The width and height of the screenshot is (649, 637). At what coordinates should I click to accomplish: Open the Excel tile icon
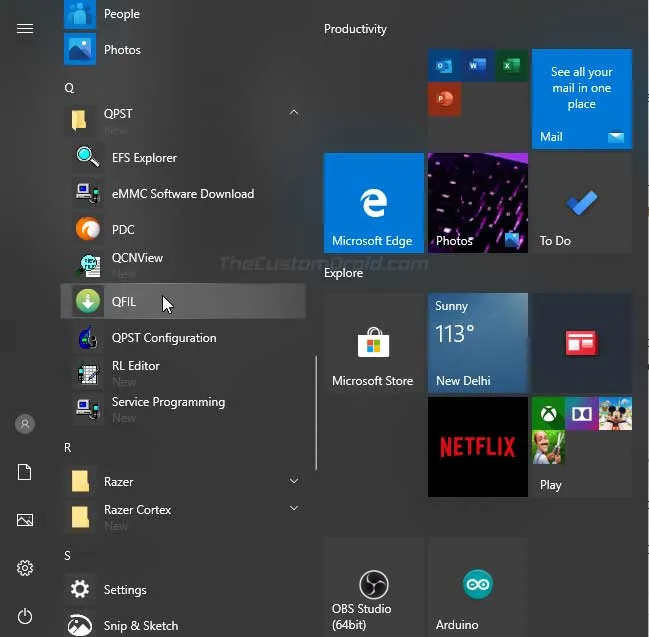(512, 65)
